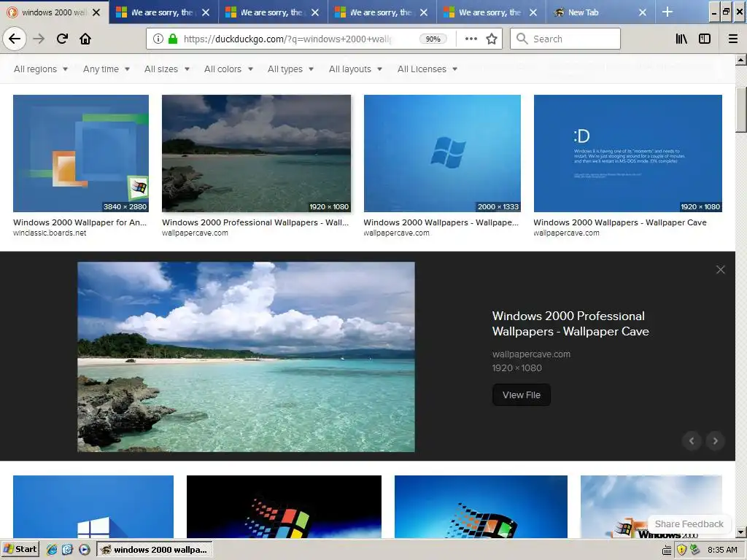
Task: Click the yellow shield tray icon
Action: pos(681,550)
